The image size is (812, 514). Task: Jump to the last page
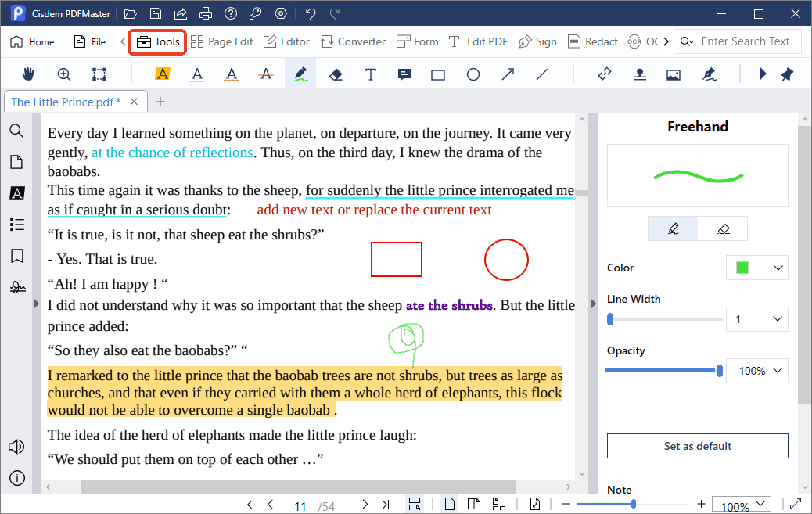(386, 504)
